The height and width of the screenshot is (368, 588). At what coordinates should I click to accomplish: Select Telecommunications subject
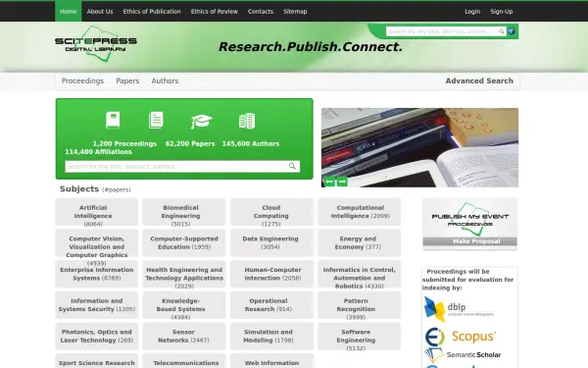pos(184,361)
